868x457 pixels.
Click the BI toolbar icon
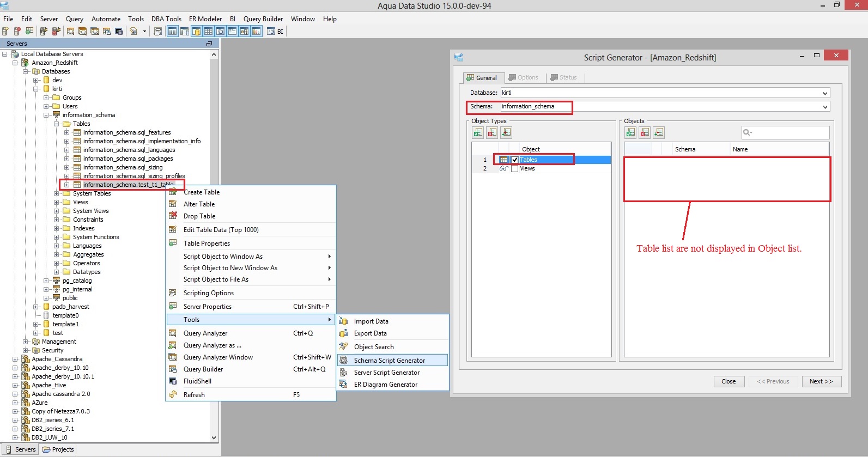click(275, 31)
